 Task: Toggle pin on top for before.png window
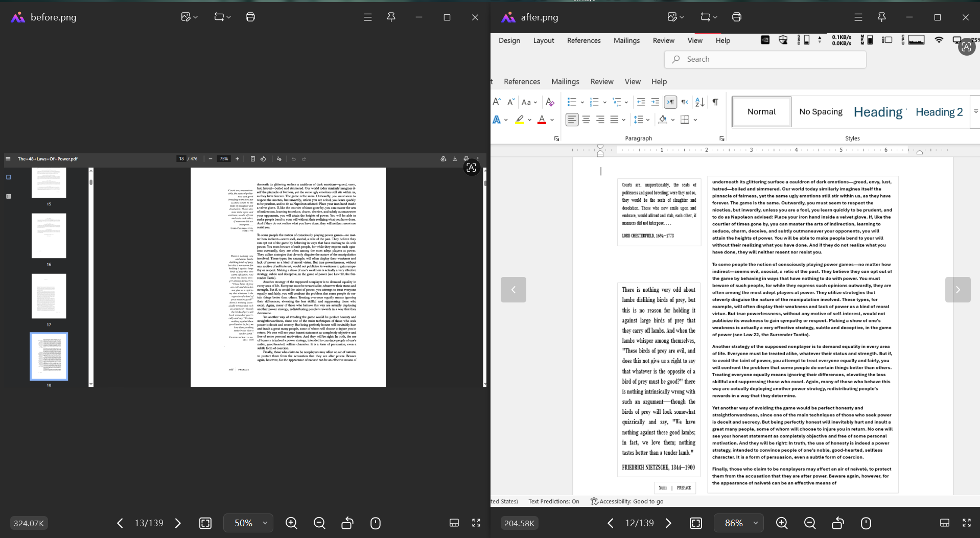point(391,17)
